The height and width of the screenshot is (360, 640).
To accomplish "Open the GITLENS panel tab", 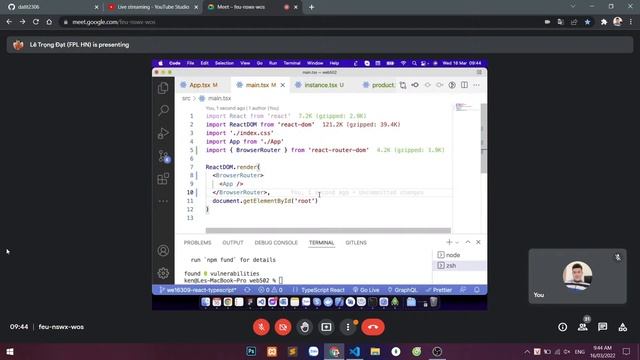I will [356, 242].
